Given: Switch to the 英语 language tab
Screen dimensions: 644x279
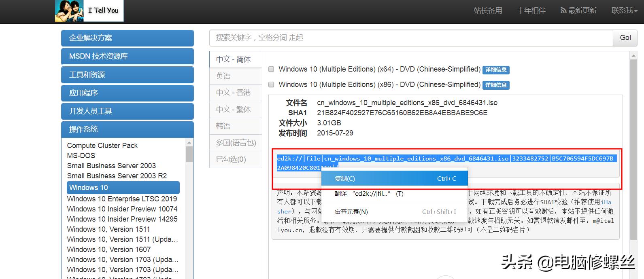Looking at the screenshot, I should (x=236, y=76).
